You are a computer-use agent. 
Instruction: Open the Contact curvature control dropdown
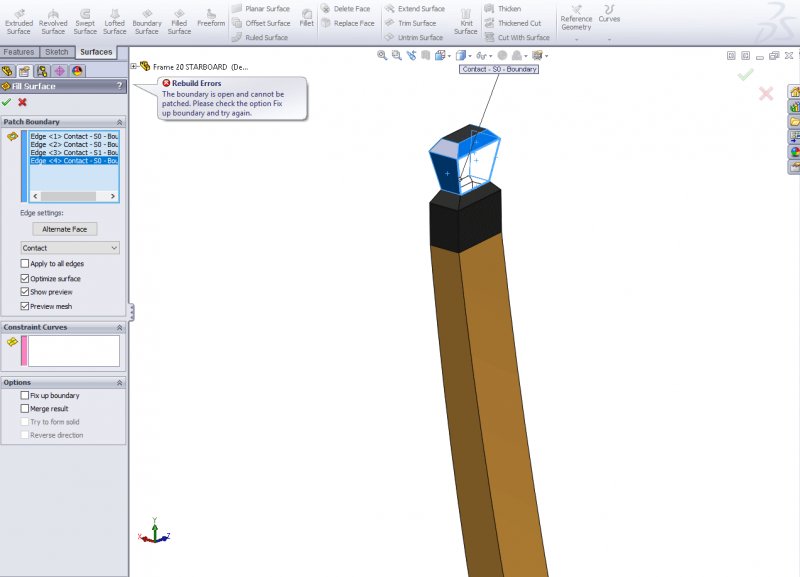pos(70,248)
